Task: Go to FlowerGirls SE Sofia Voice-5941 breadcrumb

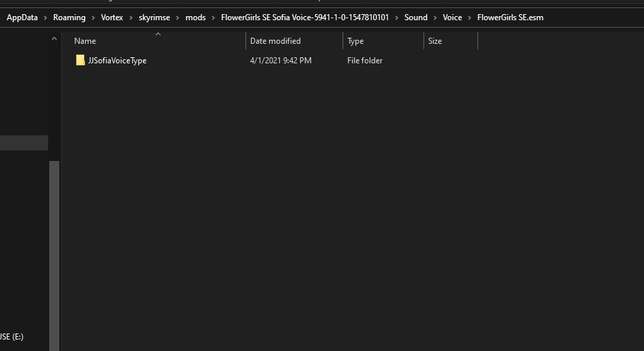Action: point(305,18)
